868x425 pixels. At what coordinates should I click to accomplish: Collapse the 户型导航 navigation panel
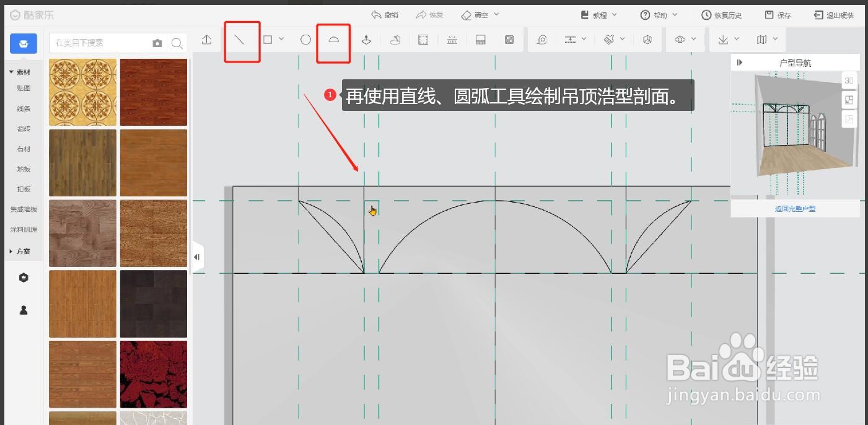[740, 63]
